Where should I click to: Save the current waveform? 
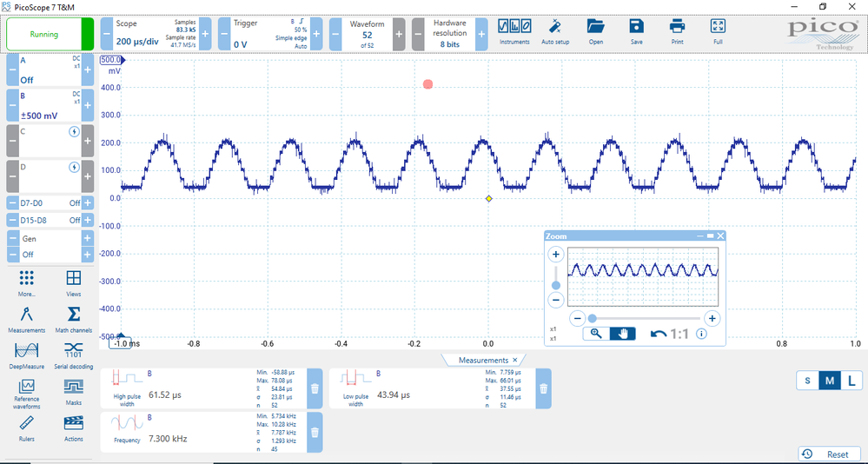(637, 32)
